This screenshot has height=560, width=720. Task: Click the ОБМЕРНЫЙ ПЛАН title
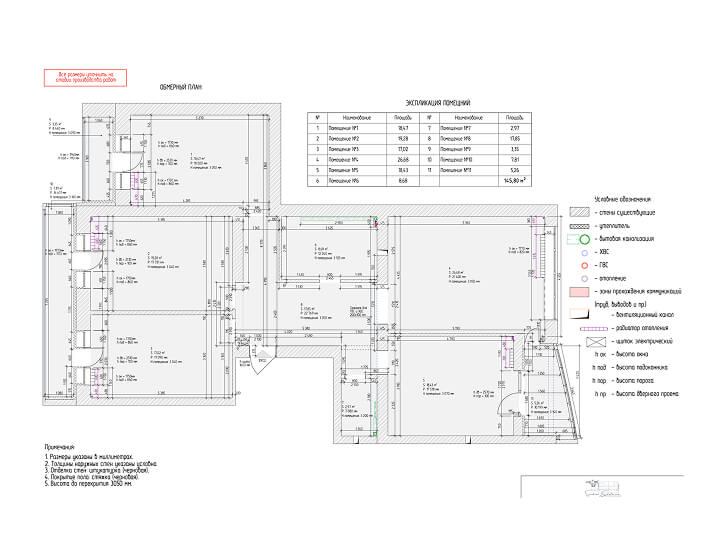181,87
